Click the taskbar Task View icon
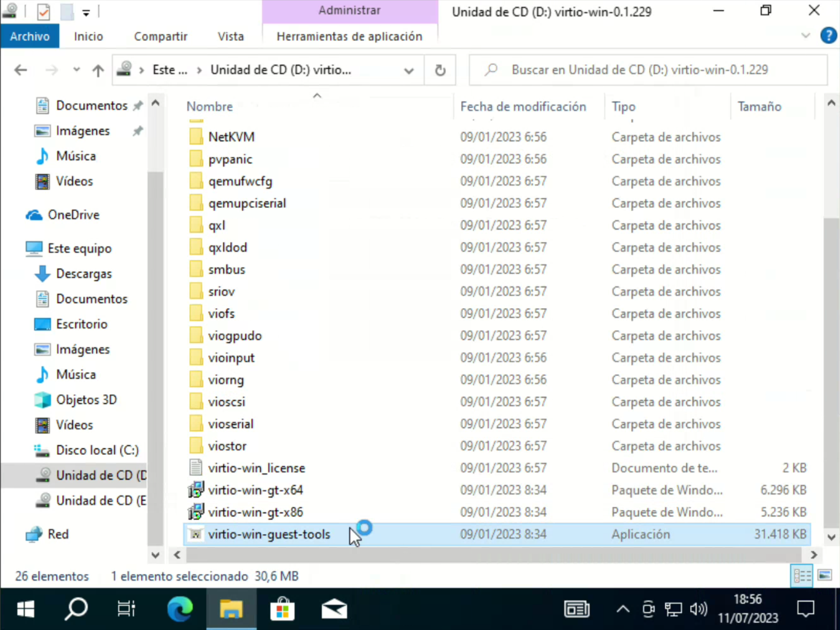Viewport: 840px width, 630px height. (126, 609)
